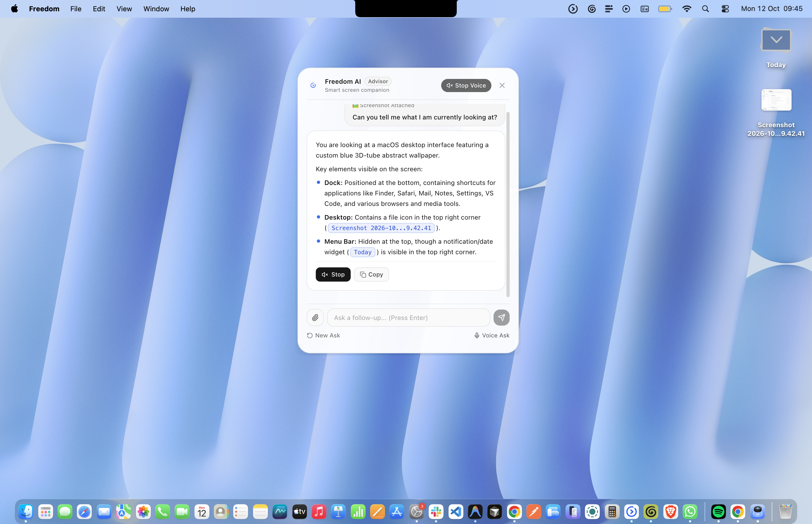This screenshot has width=812, height=524.
Task: Click the paperclip attachment icon
Action: [315, 318]
